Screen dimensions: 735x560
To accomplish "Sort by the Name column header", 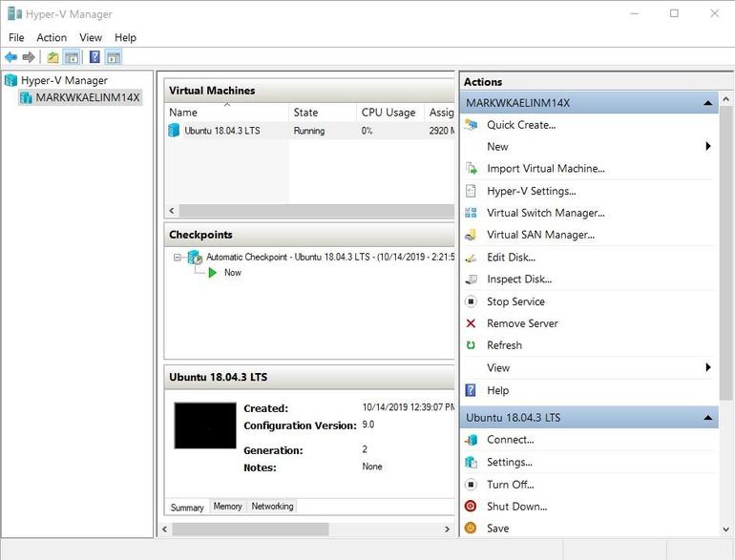I will click(227, 113).
